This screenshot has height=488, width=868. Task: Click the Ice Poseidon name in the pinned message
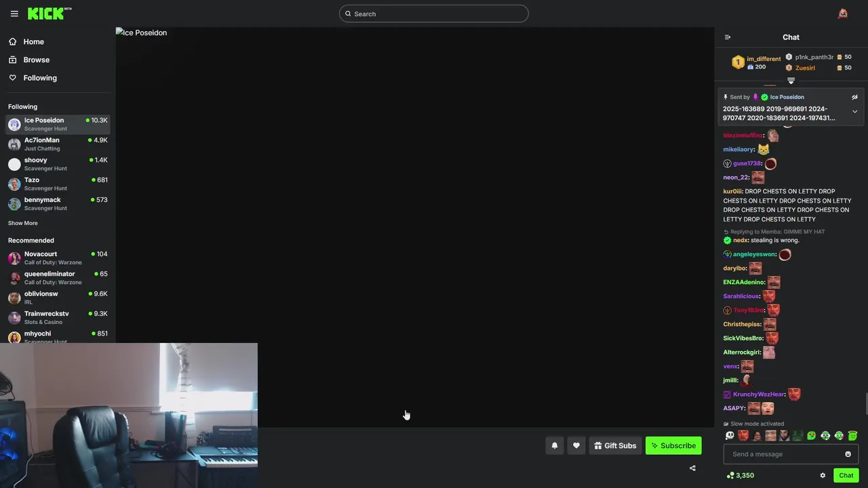tap(787, 97)
